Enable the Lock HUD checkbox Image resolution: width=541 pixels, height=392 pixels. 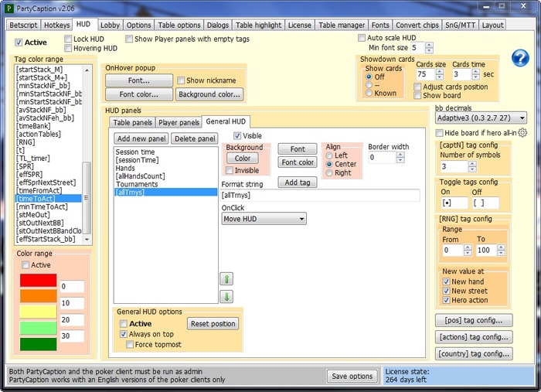(x=68, y=39)
